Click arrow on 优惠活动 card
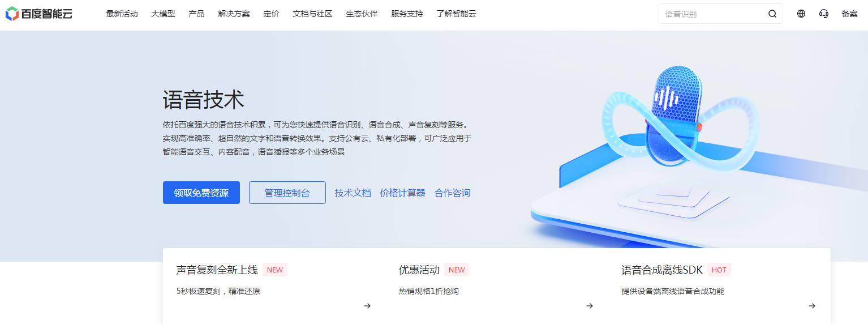 coord(590,306)
